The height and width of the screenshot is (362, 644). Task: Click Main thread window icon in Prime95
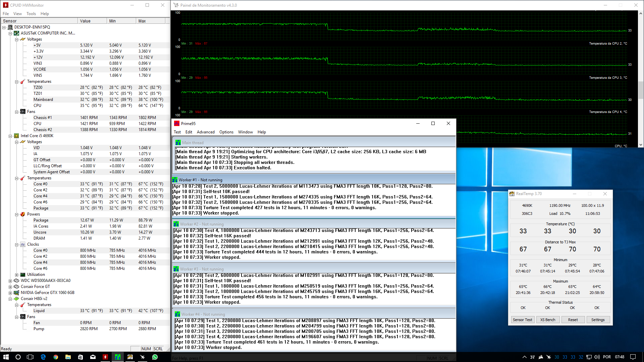coord(178,142)
